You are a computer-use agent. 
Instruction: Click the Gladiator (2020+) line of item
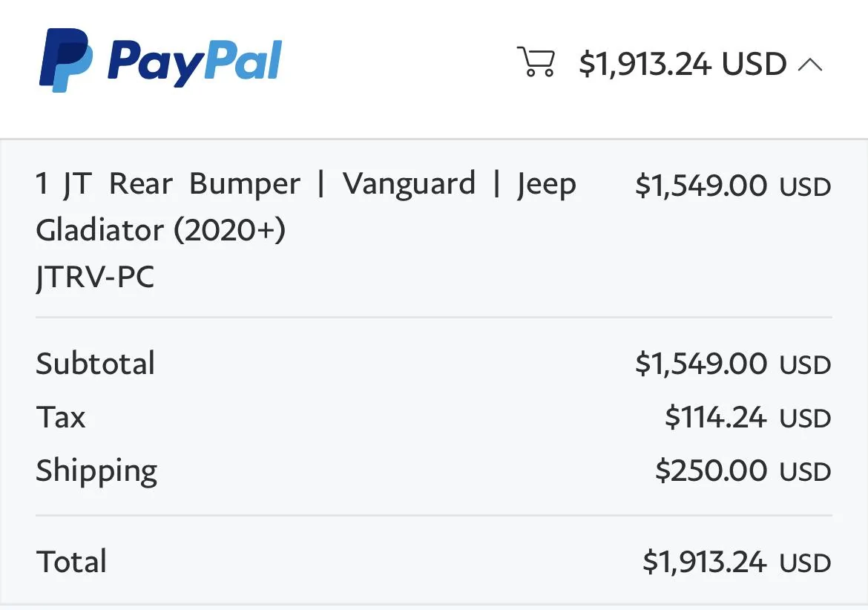pyautogui.click(x=160, y=230)
